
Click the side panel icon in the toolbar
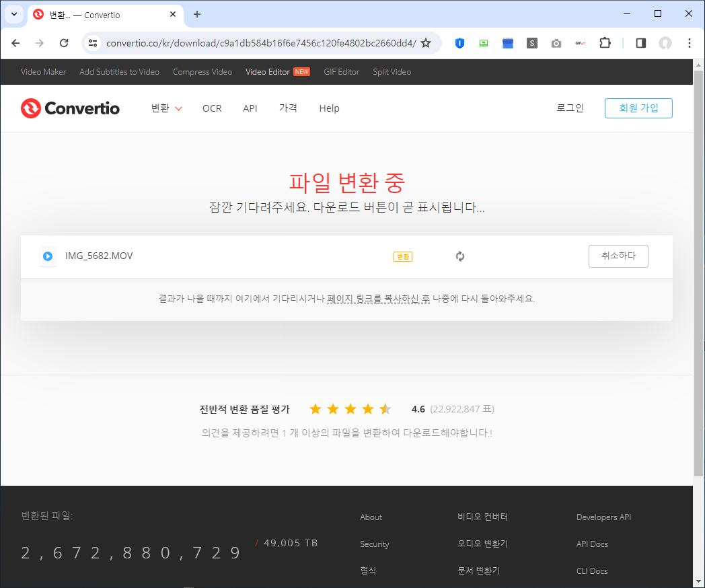[640, 42]
